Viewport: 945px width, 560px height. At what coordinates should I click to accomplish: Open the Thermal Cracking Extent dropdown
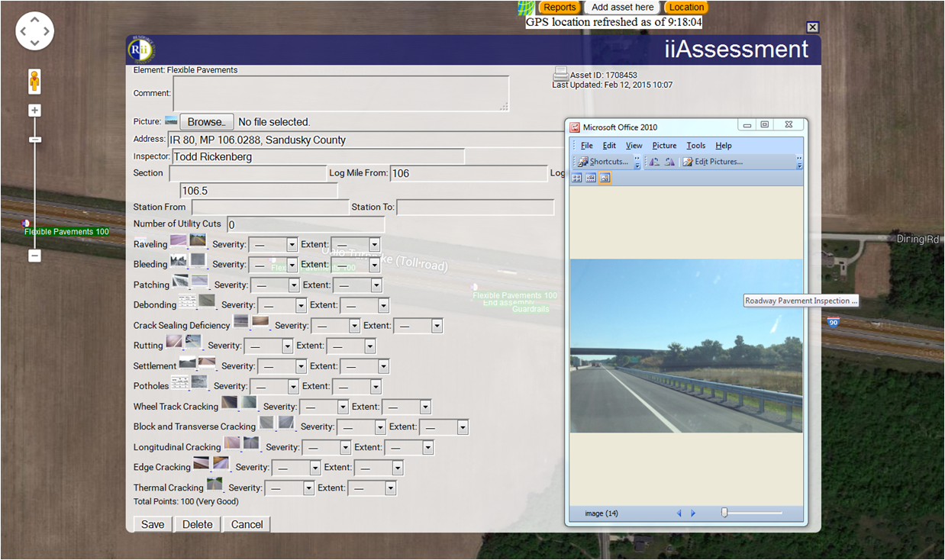pyautogui.click(x=372, y=488)
